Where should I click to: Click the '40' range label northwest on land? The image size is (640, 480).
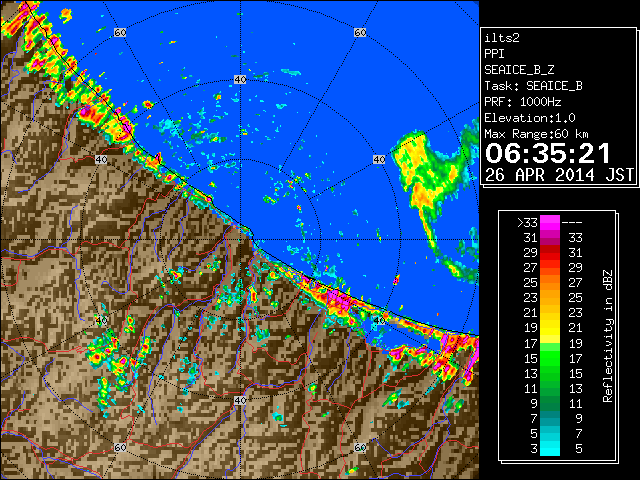[101, 160]
